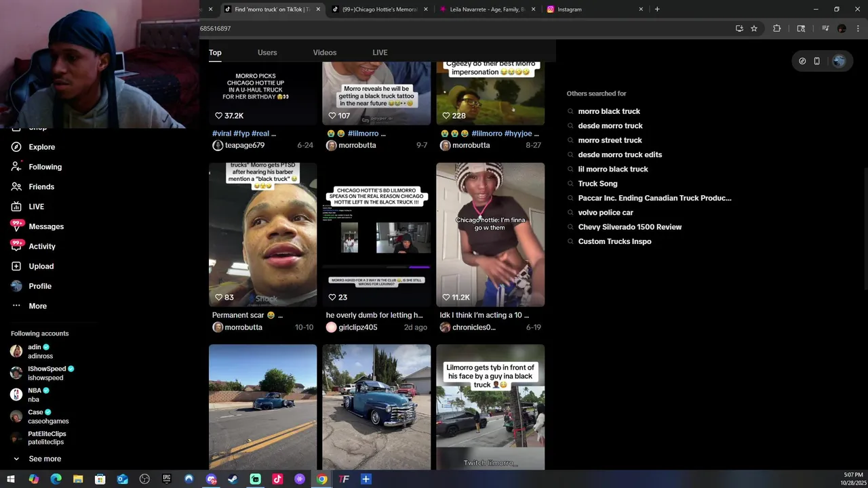Search suggestion: lil morro black truck
Viewport: 868px width, 488px height.
(x=613, y=169)
